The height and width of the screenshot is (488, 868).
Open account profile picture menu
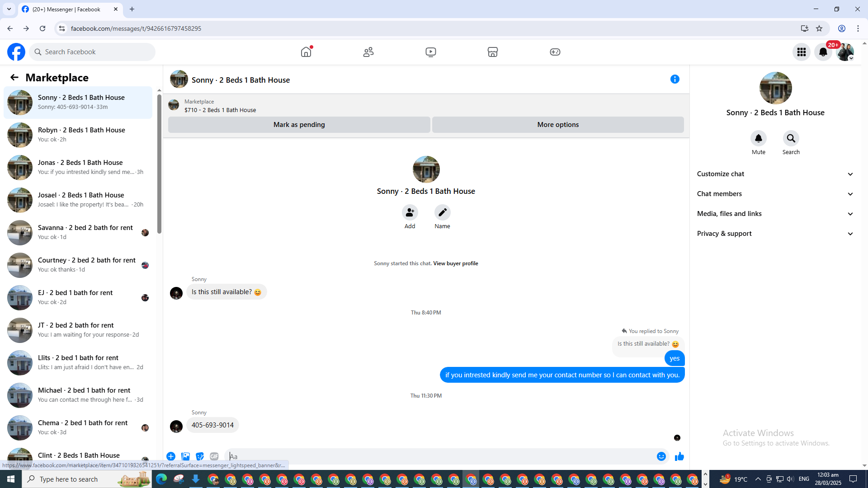(x=845, y=52)
